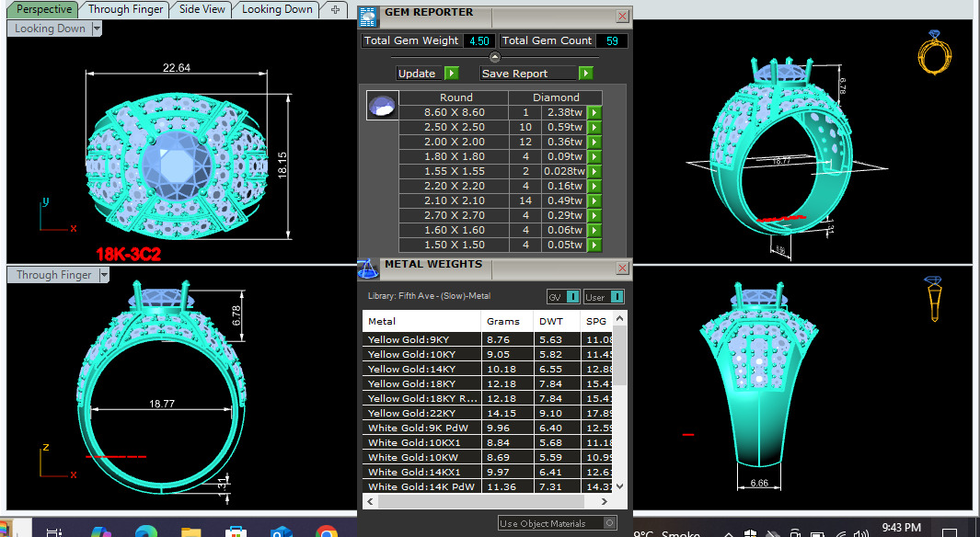Select the White Gold:14K PdW row

pyautogui.click(x=488, y=486)
